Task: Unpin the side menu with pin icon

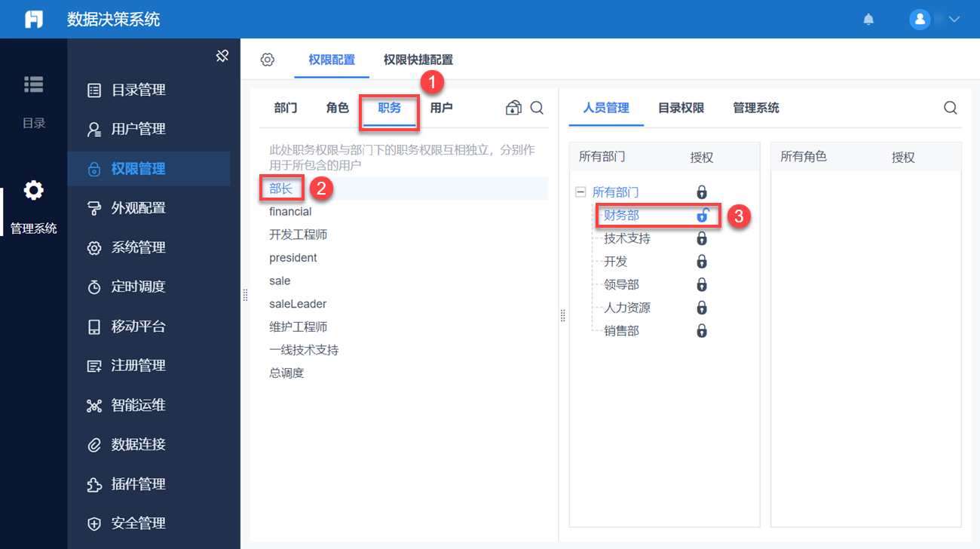Action: tap(222, 56)
